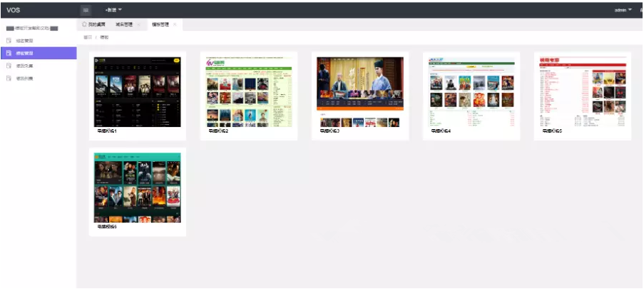Screen dimensions: 644x289
Task: Open the 电影模板4 thumbnail with poster grid
Action: pos(471,91)
